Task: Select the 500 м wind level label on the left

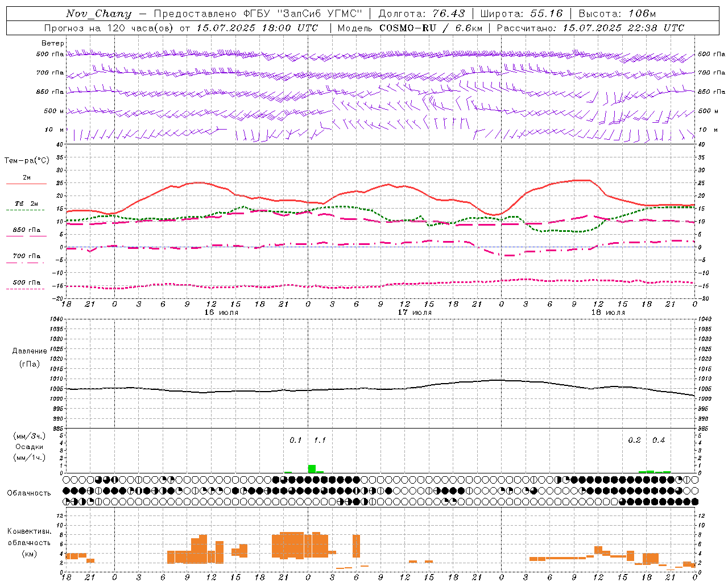Action: point(54,111)
